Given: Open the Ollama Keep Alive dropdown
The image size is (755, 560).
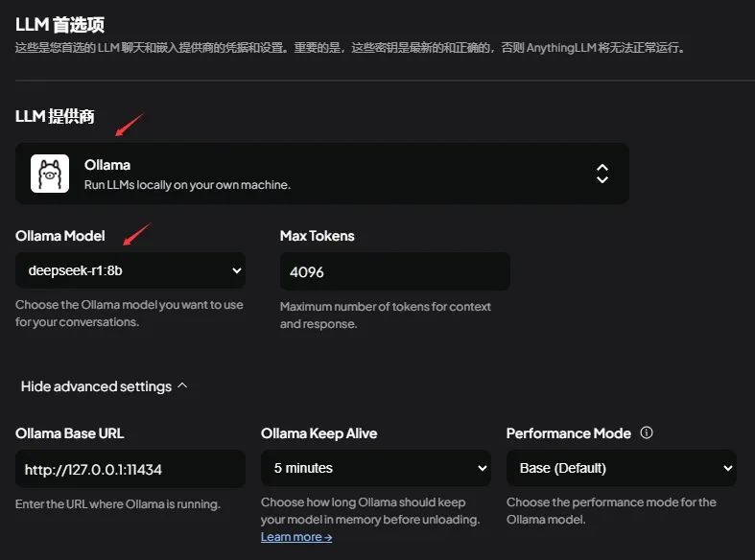Looking at the screenshot, I should (376, 468).
